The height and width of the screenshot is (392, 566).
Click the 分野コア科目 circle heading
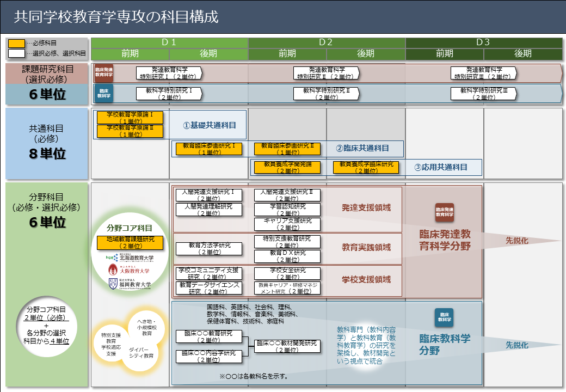click(129, 228)
